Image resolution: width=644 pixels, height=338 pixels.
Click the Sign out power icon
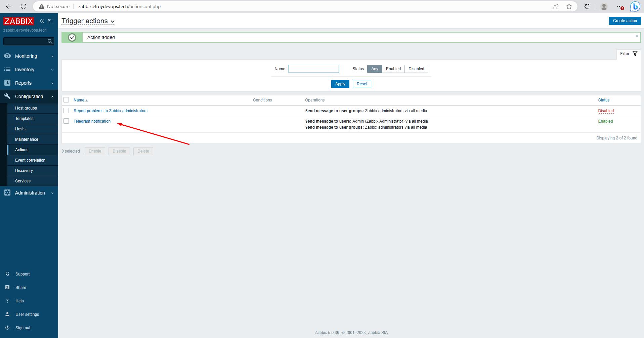pos(7,328)
